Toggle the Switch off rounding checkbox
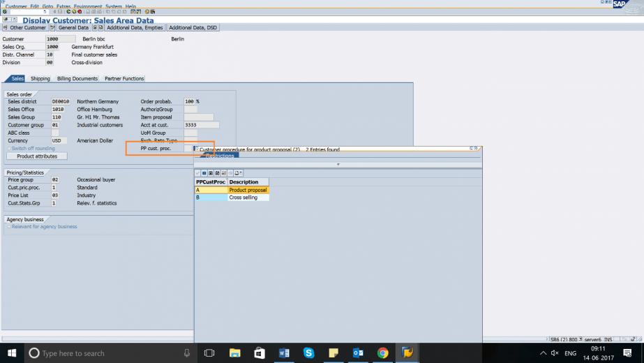Screen dimensions: 644x363 (x=9, y=149)
